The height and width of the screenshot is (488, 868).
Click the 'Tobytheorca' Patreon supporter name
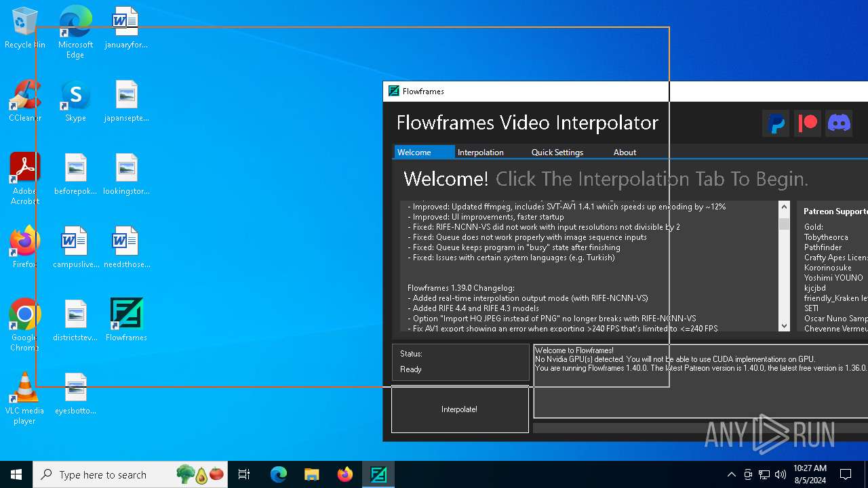click(x=826, y=237)
